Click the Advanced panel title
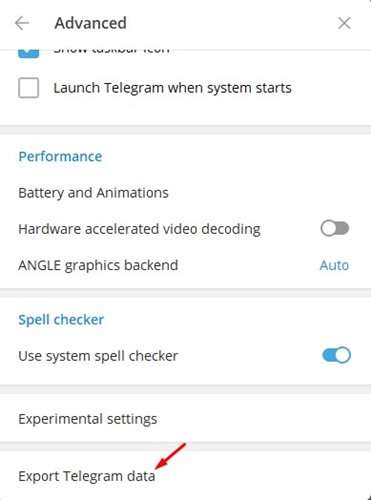Screen dimensions: 371x500 pyautogui.click(x=90, y=23)
